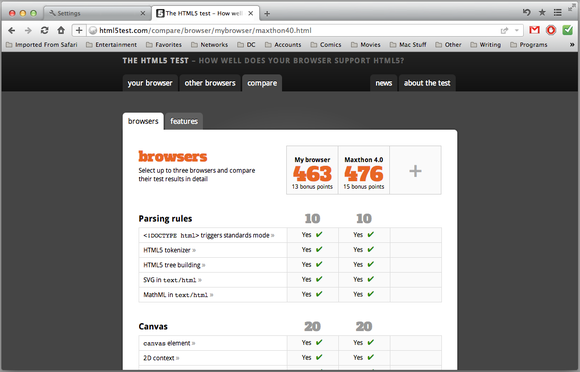Open the 'news' page tab
The image size is (580, 372).
[x=384, y=83]
